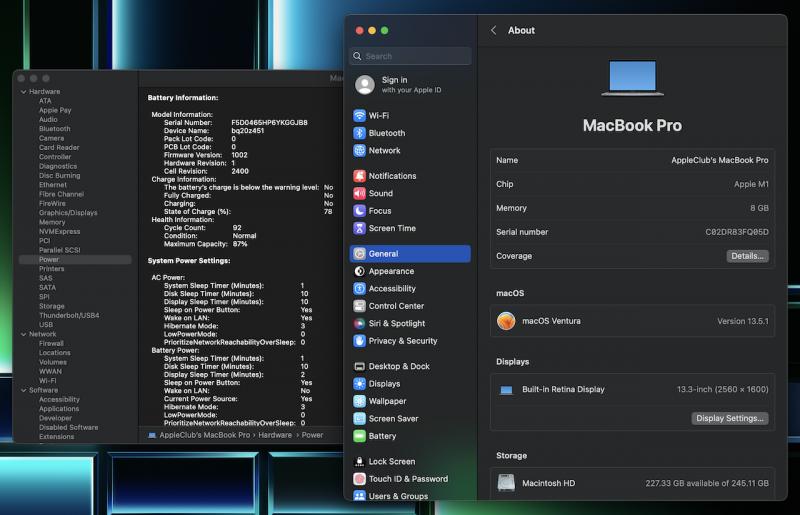Open the Accessibility settings pane
The height and width of the screenshot is (515, 800).
(391, 289)
